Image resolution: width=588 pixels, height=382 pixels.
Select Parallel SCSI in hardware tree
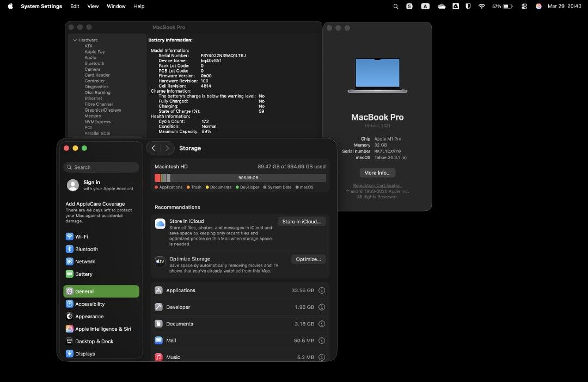point(97,133)
